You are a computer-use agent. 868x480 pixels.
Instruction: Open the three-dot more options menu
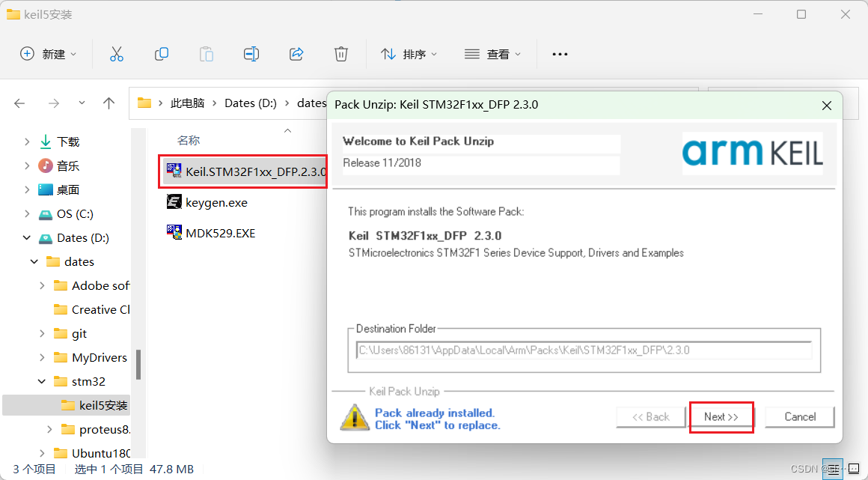coord(560,54)
